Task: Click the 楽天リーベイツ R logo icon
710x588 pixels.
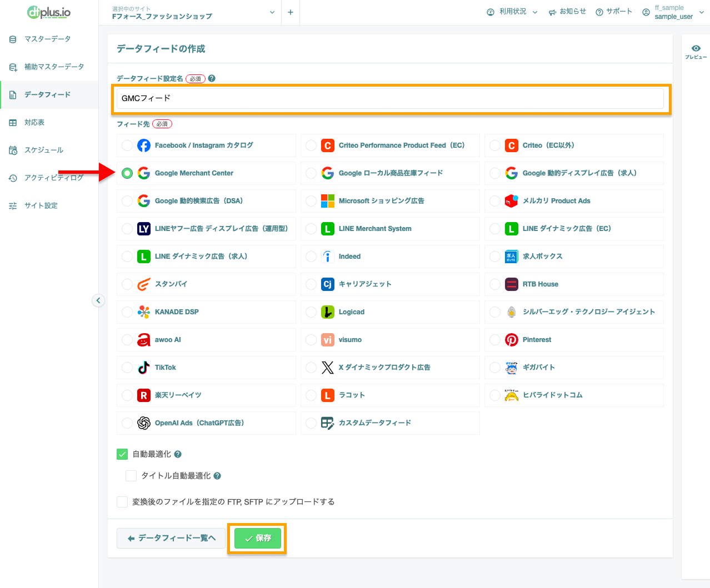Action: (144, 395)
